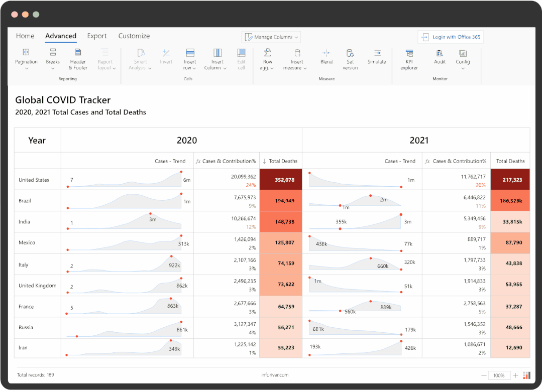Expand the Insert measure dropdown arrow

tap(305, 68)
